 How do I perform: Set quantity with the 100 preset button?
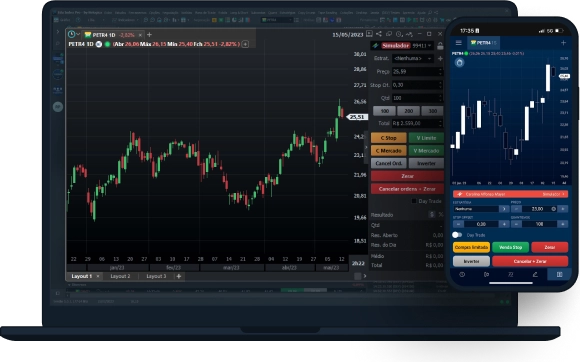[384, 111]
